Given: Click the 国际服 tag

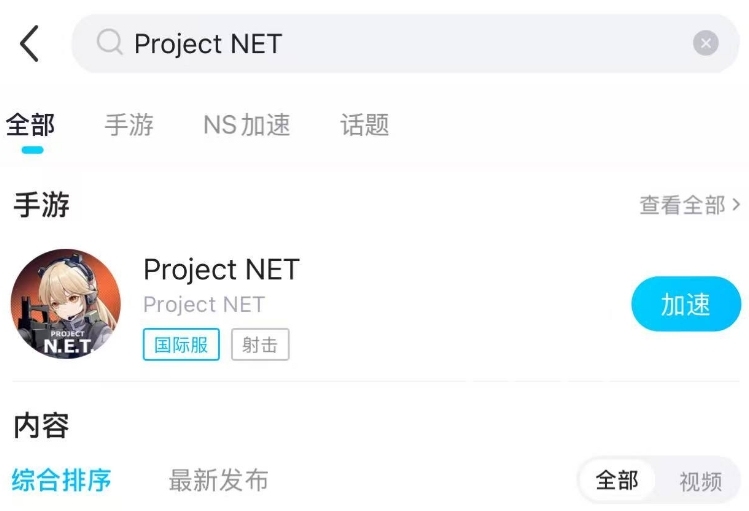Looking at the screenshot, I should 181,345.
